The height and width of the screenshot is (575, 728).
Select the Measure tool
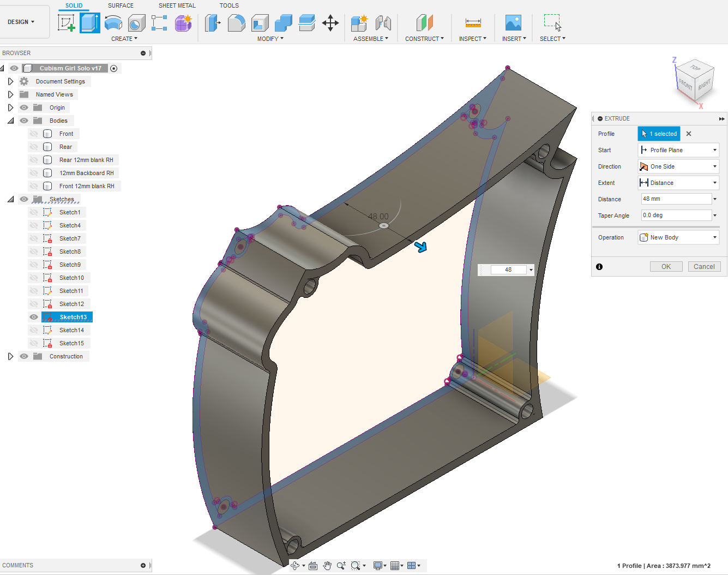473,23
